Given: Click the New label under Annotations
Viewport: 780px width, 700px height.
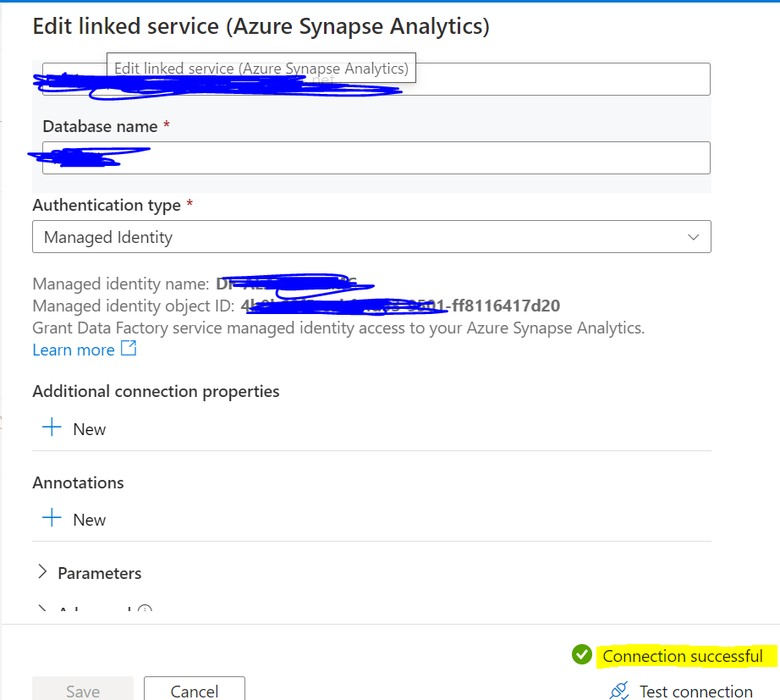Looking at the screenshot, I should click(89, 519).
